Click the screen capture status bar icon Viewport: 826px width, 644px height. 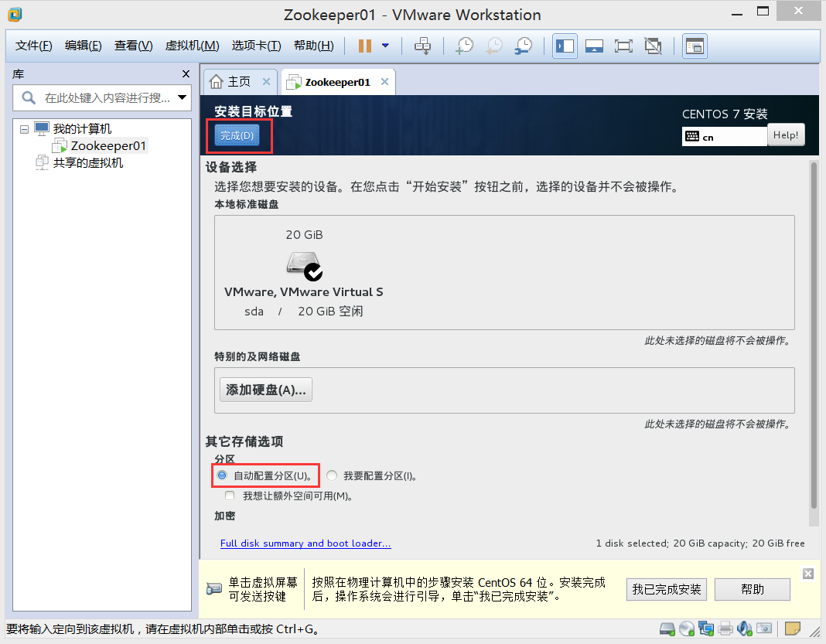(764, 629)
